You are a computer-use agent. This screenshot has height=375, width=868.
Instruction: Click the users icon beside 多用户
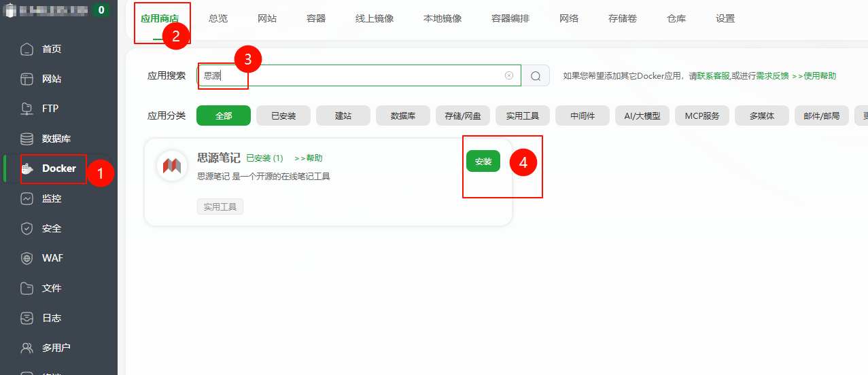pyautogui.click(x=27, y=348)
